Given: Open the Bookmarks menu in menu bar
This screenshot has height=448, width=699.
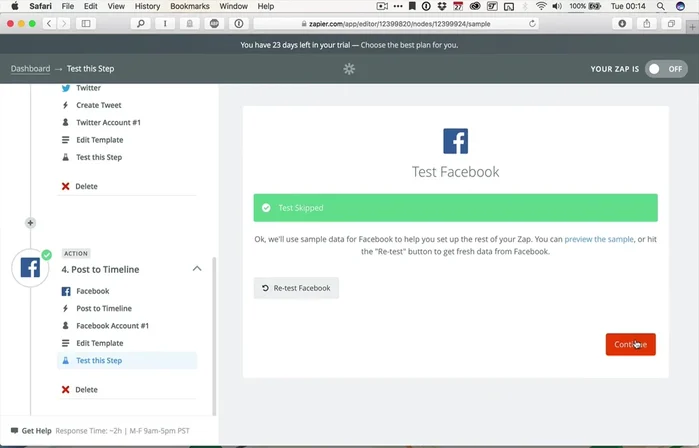Looking at the screenshot, I should pyautogui.click(x=189, y=6).
